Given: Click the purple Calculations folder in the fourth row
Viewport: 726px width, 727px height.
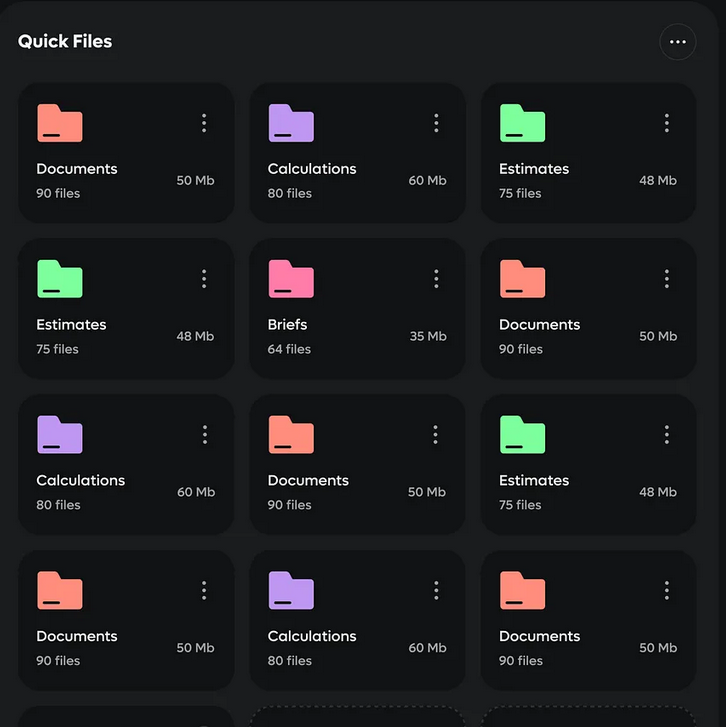Looking at the screenshot, I should click(x=291, y=590).
